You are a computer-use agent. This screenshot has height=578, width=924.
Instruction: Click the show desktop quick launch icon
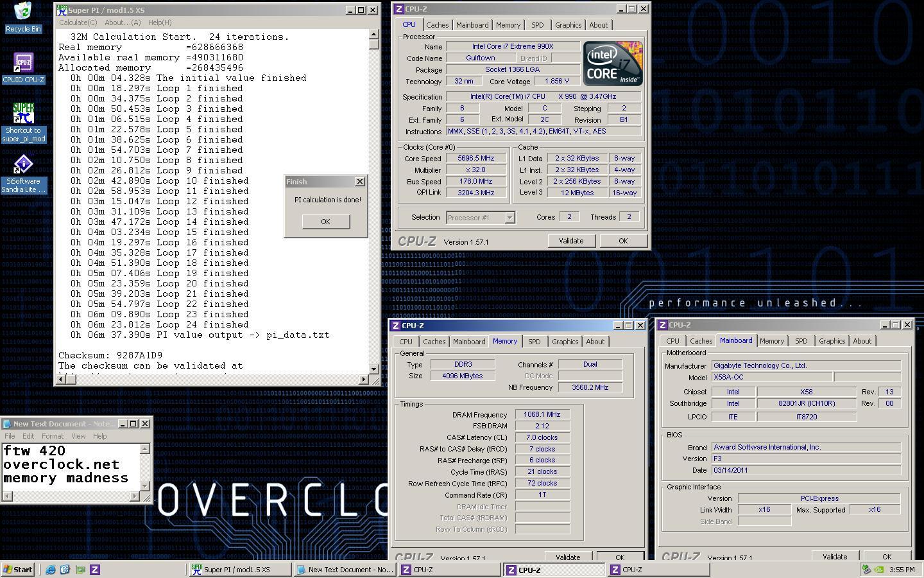(x=80, y=570)
